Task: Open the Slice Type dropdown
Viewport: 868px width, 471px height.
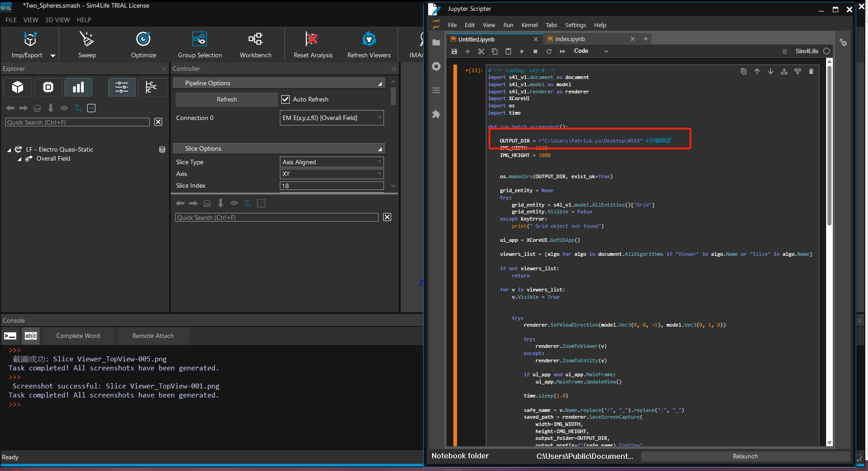Action: 332,162
